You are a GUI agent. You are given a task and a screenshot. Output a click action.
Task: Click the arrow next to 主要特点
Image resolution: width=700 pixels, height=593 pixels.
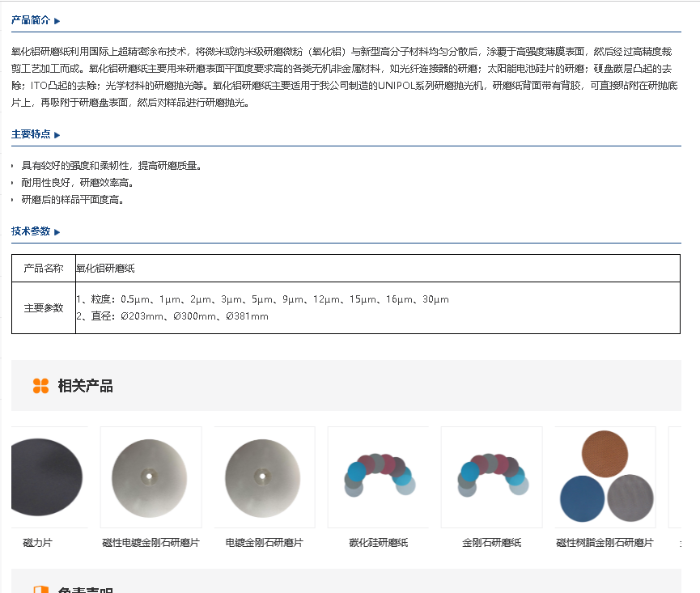tap(57, 135)
